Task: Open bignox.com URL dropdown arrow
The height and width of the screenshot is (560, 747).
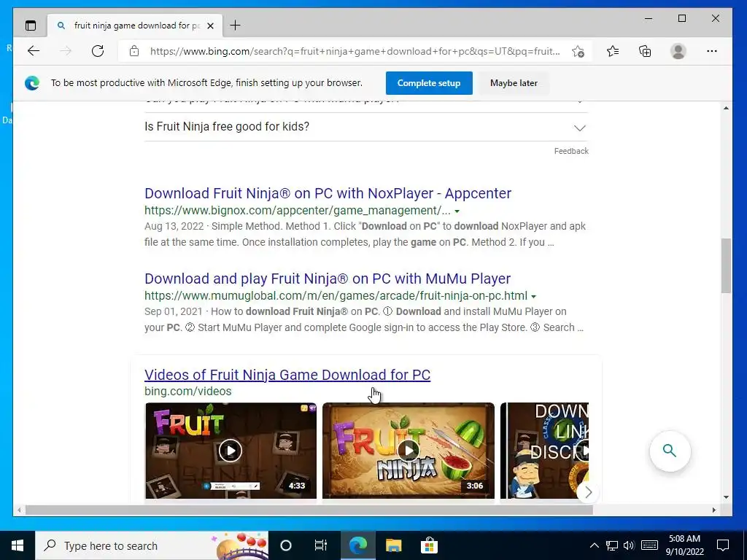Action: pyautogui.click(x=457, y=211)
